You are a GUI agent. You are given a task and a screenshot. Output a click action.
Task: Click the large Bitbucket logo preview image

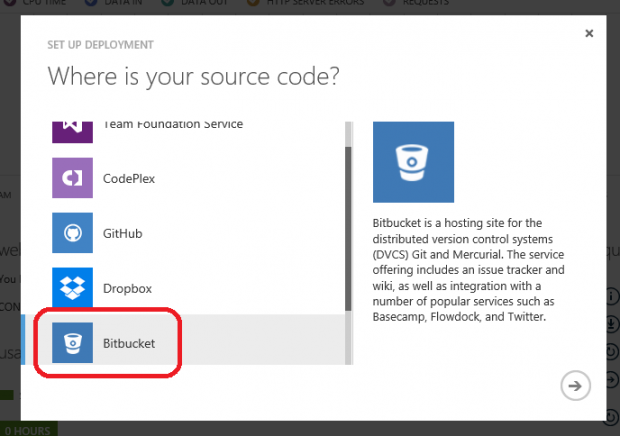pos(413,162)
